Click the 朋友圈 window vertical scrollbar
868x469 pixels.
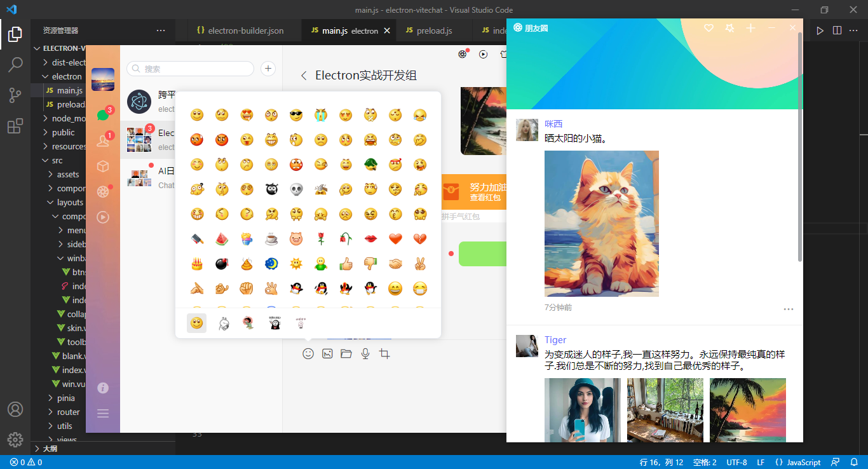click(800, 146)
